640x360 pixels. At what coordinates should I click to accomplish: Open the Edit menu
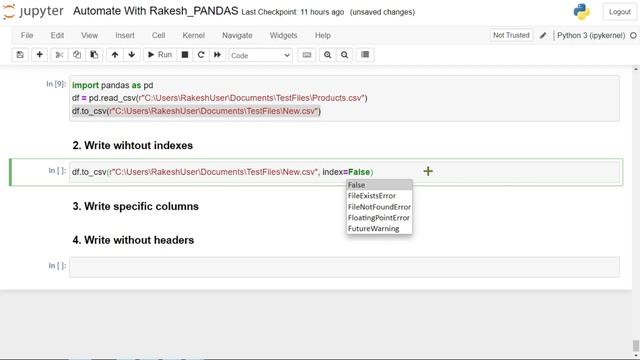[x=57, y=36]
